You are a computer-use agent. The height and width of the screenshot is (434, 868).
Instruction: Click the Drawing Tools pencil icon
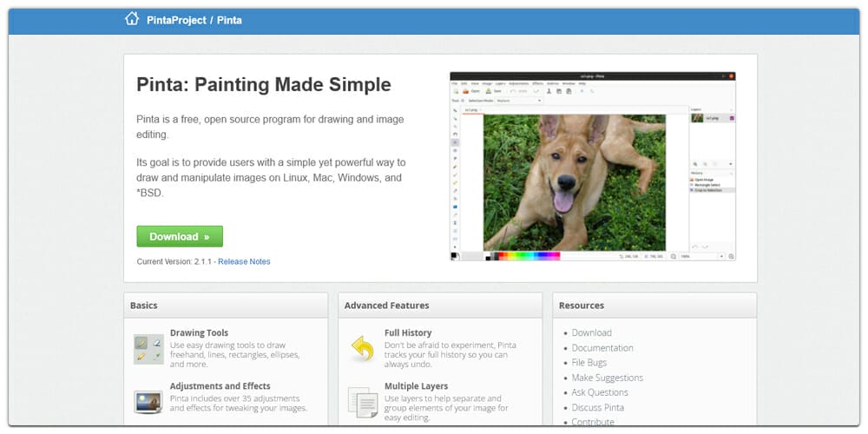(x=148, y=348)
